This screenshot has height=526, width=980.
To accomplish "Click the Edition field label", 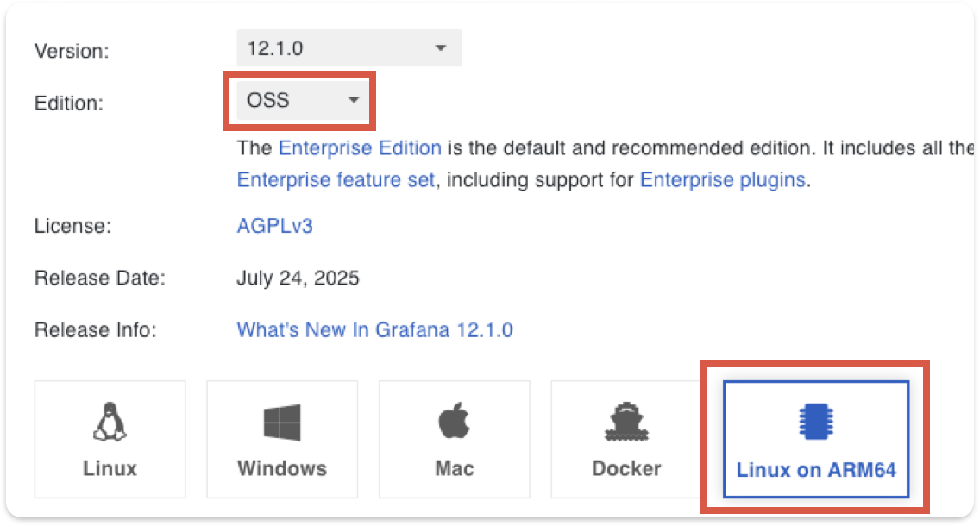I will (x=69, y=103).
